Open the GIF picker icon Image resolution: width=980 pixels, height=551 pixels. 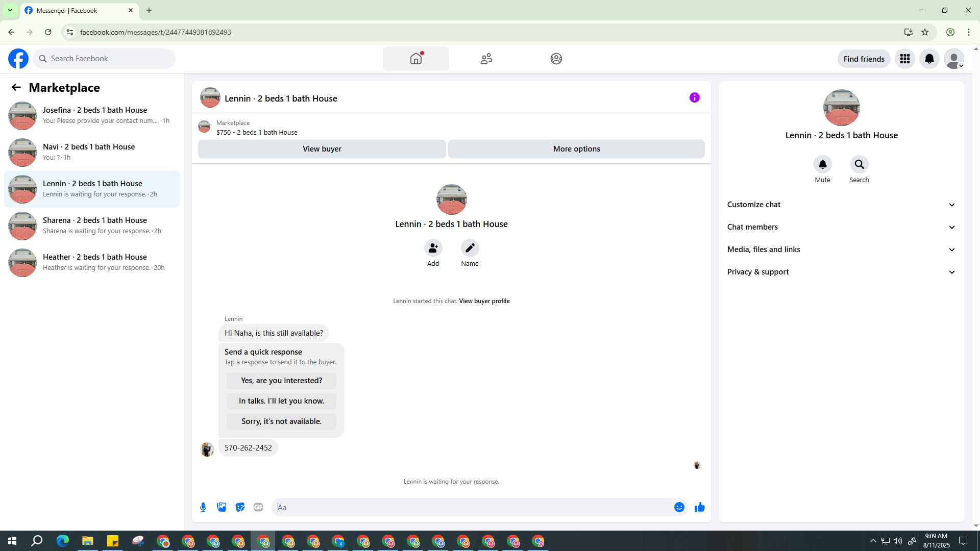coord(258,507)
